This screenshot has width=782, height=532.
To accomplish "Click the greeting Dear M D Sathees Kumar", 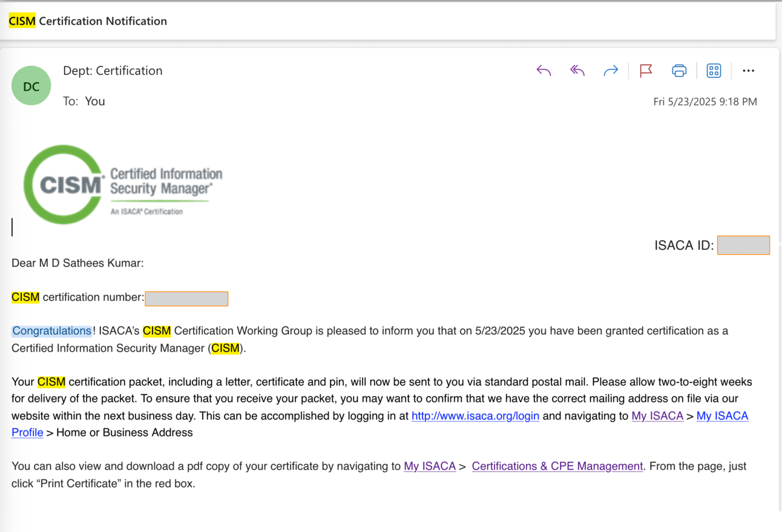I will coord(77,263).
